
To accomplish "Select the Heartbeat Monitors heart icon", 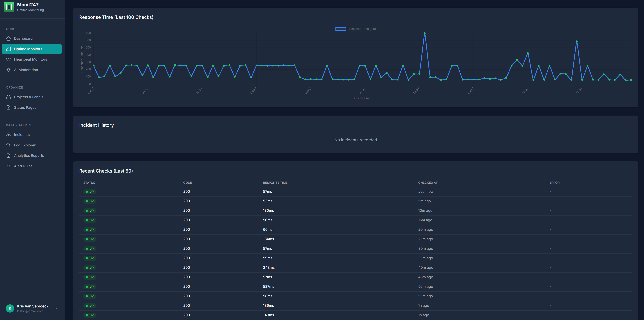I will pyautogui.click(x=8, y=60).
